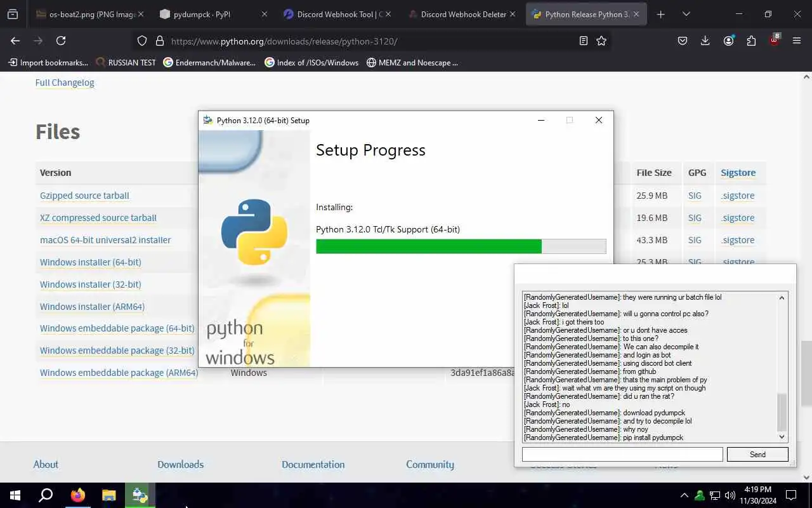Show site security lock information
This screenshot has height=508, width=812.
[x=160, y=41]
